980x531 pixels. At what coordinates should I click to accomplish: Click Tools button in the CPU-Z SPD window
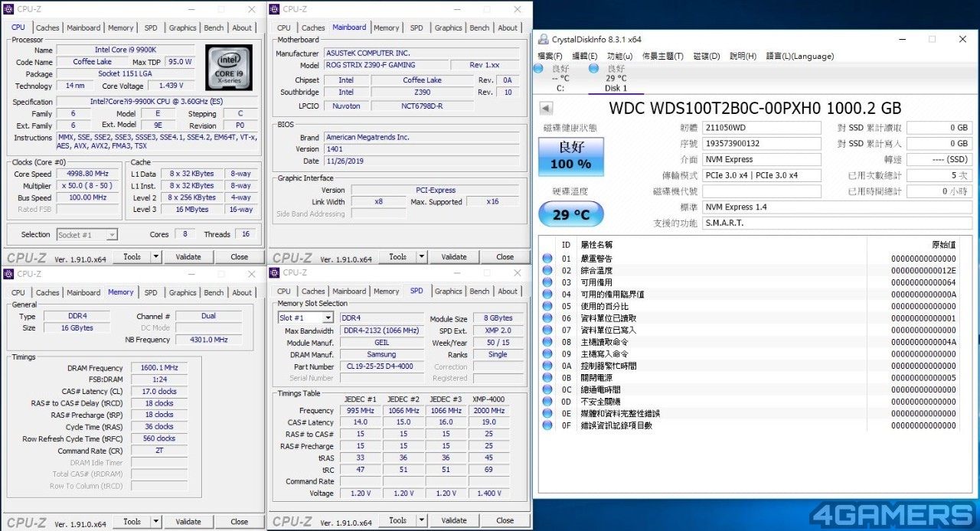[397, 520]
